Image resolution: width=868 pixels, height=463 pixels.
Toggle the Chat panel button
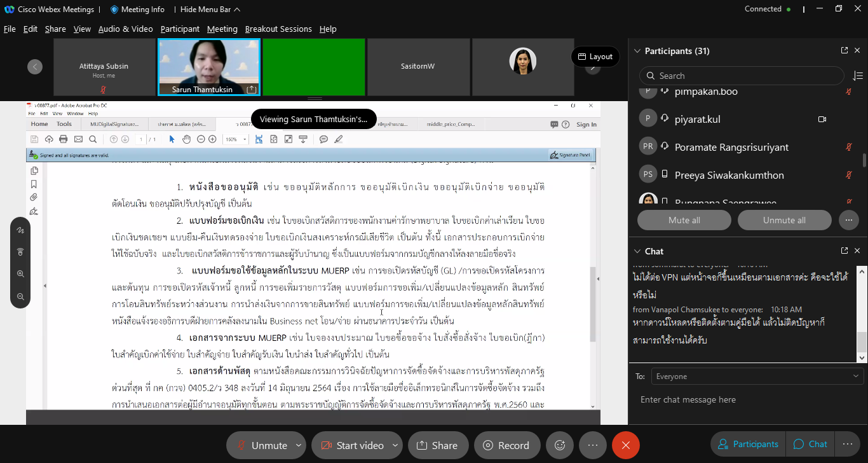click(811, 445)
